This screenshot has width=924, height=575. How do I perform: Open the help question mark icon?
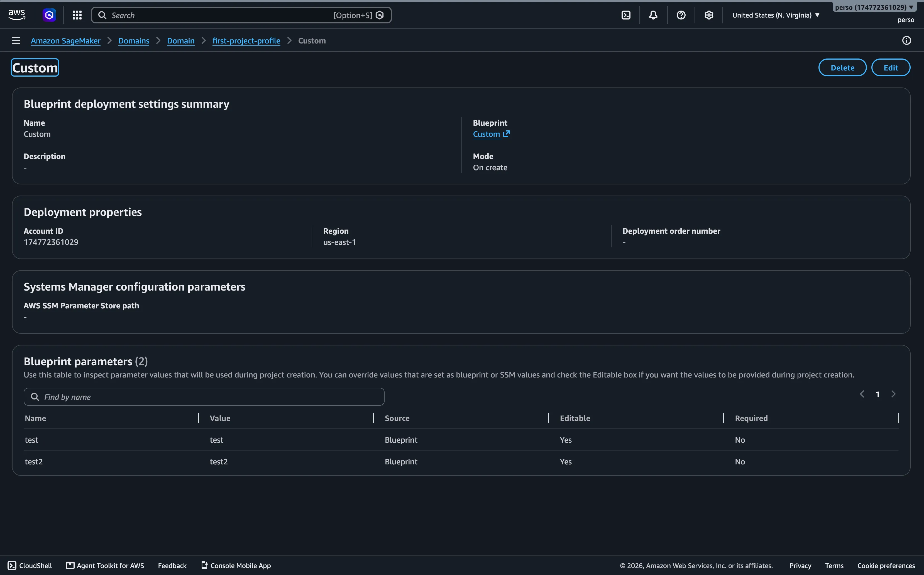[681, 15]
